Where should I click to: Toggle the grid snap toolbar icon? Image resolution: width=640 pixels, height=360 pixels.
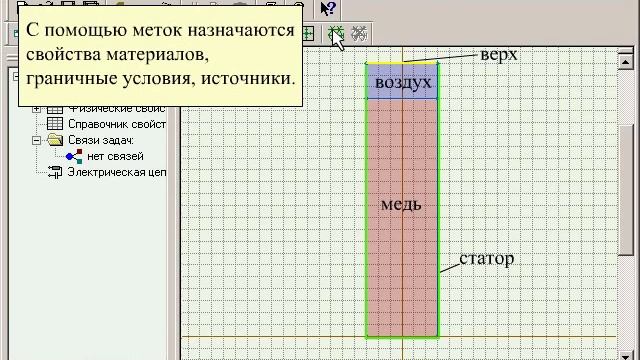coord(308,33)
